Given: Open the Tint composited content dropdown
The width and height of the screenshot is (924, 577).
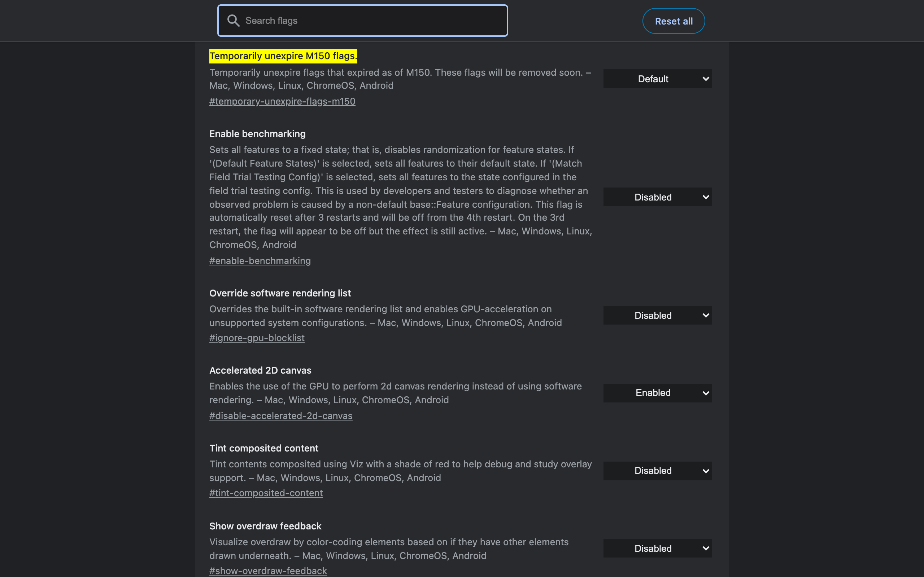Looking at the screenshot, I should click(x=657, y=471).
